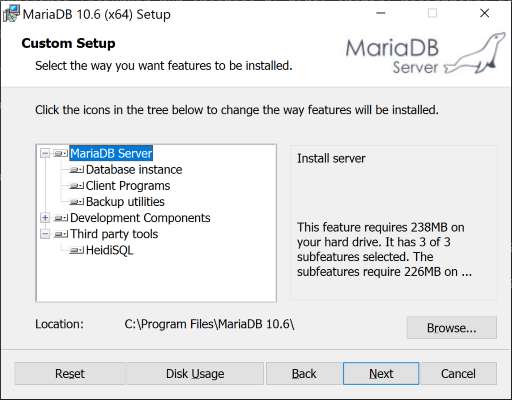Viewport: 512px width, 400px height.
Task: Select the Backup utilities tree item
Action: point(125,202)
